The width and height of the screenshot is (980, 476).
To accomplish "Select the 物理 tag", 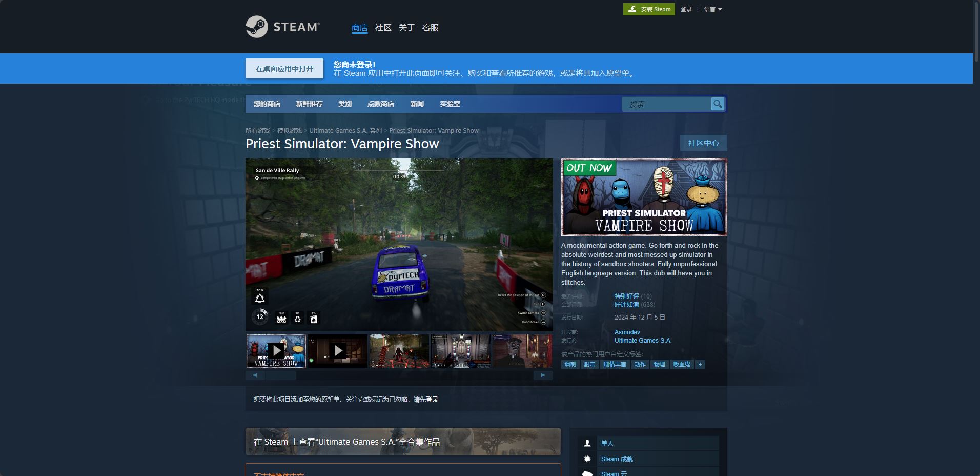I will (660, 364).
